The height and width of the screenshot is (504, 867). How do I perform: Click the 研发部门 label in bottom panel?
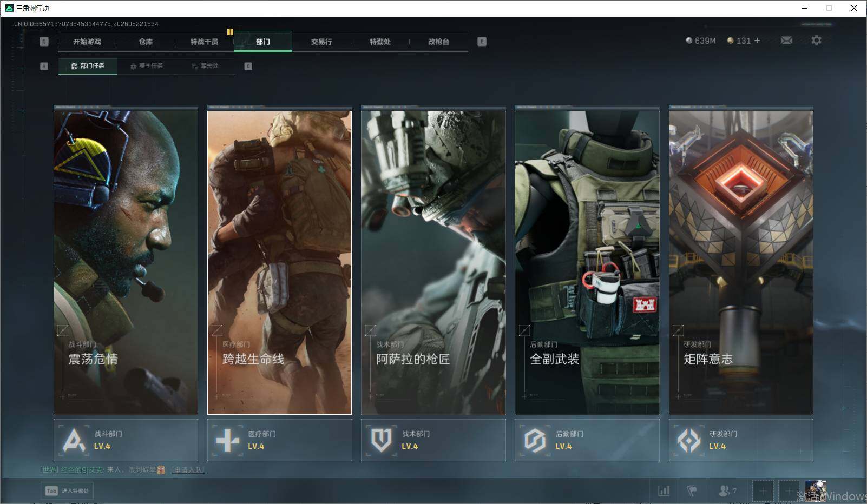click(724, 434)
